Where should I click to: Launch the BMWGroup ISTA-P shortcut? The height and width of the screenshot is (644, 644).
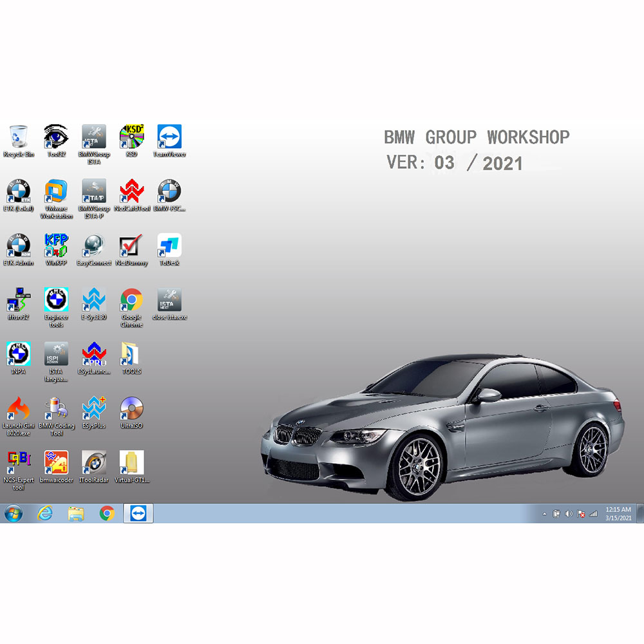pos(94,199)
